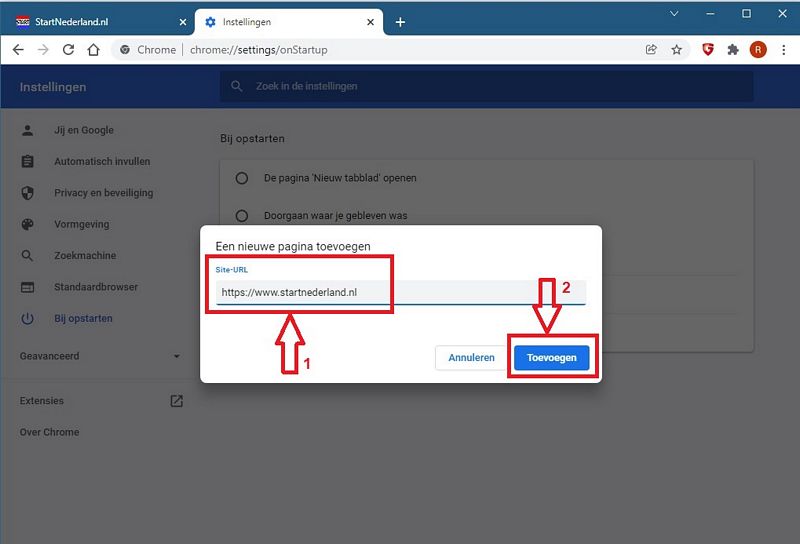Open the profile avatar R
The height and width of the screenshot is (544, 800).
758,50
